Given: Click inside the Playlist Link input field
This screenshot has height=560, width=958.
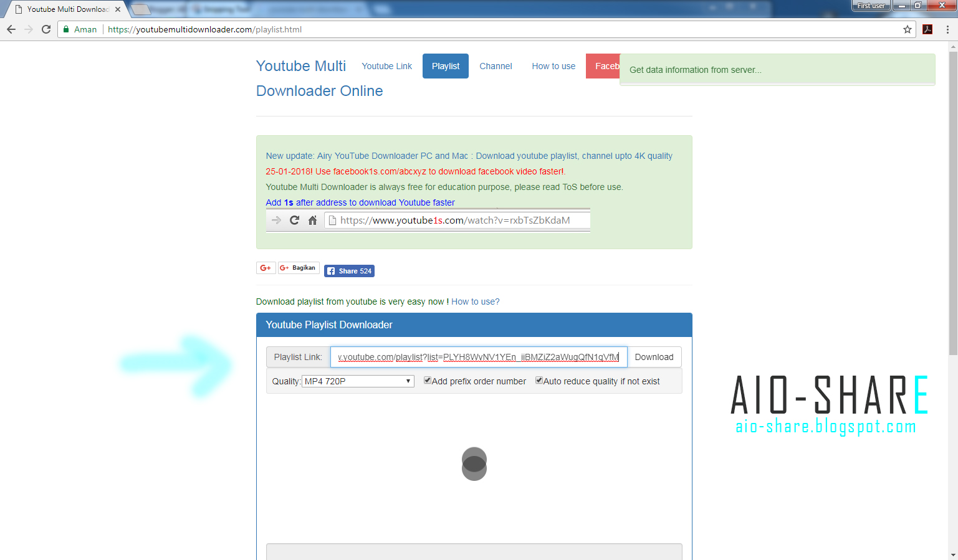Looking at the screenshot, I should [479, 356].
